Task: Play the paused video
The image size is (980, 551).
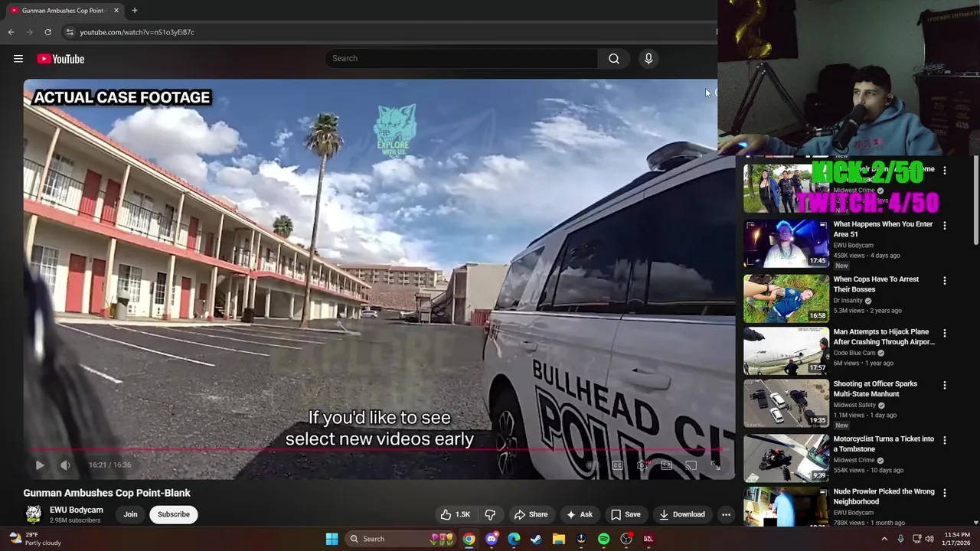Action: [x=40, y=465]
